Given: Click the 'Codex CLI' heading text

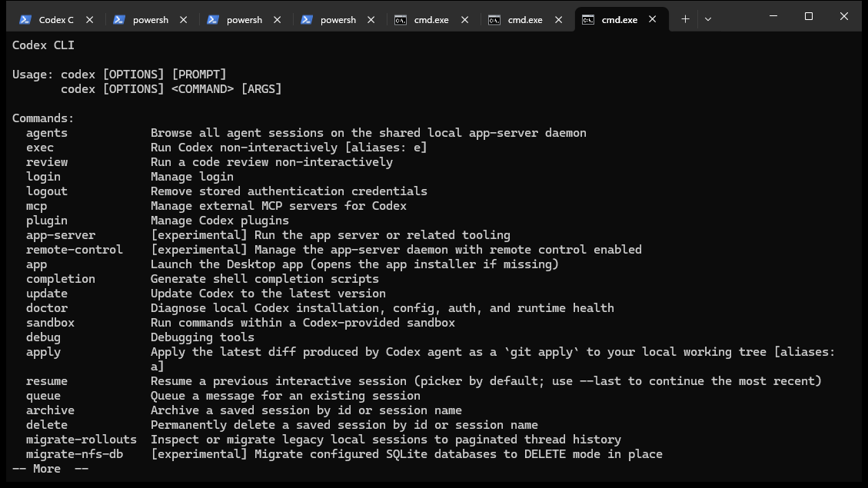Looking at the screenshot, I should 43,45.
